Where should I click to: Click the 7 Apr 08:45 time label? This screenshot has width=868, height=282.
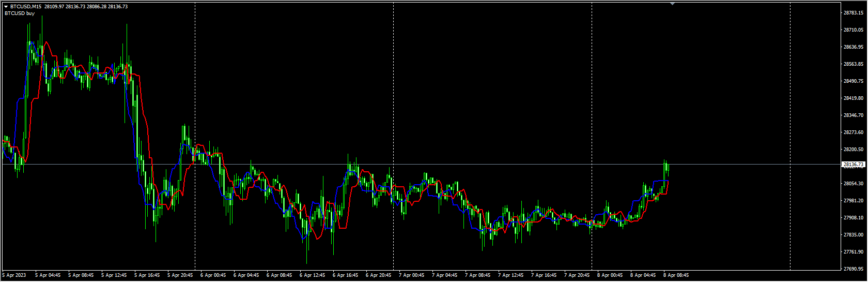click(477, 275)
